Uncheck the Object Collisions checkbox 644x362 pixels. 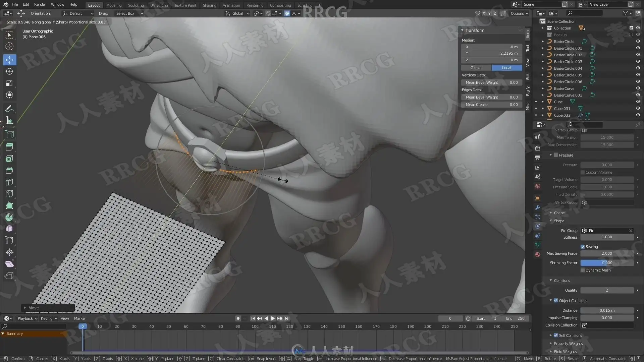[x=556, y=301]
